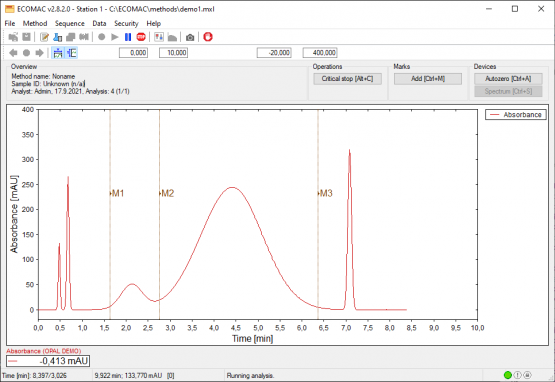Click the gradient profile icon beside the sliders
Image resolution: width=555 pixels, height=382 pixels.
coord(172,37)
